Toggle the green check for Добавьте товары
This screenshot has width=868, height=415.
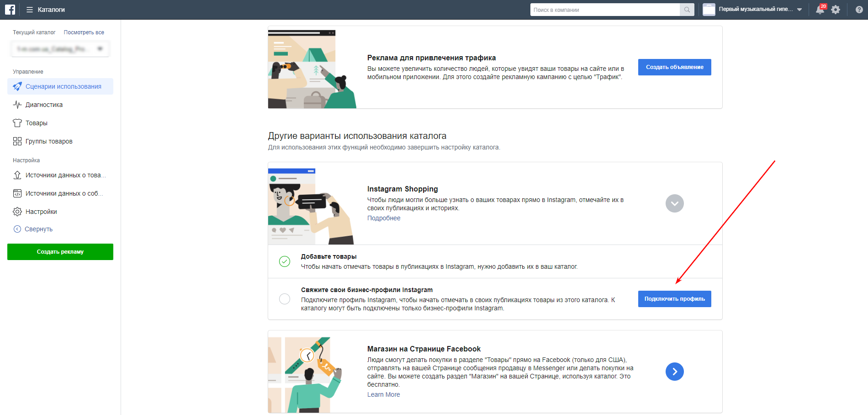(285, 261)
